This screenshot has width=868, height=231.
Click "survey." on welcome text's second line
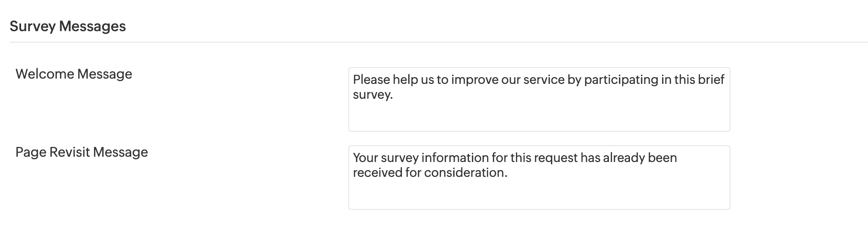pyautogui.click(x=373, y=95)
